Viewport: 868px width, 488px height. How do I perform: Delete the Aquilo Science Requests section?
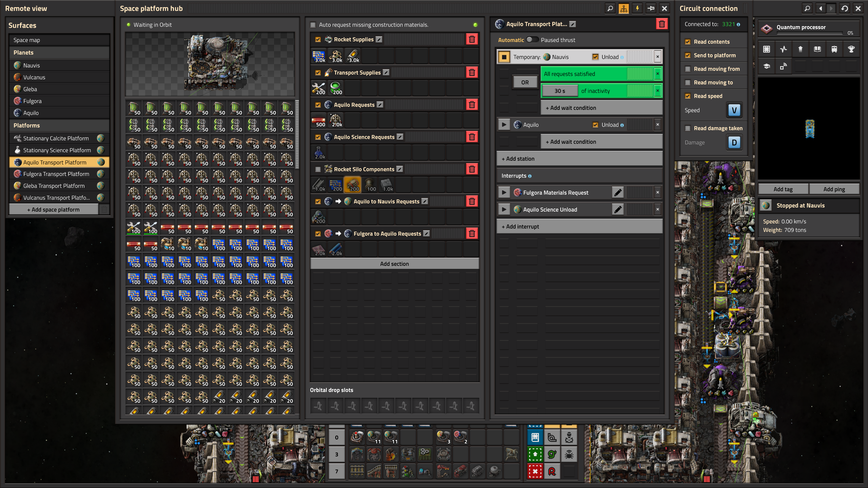click(472, 137)
